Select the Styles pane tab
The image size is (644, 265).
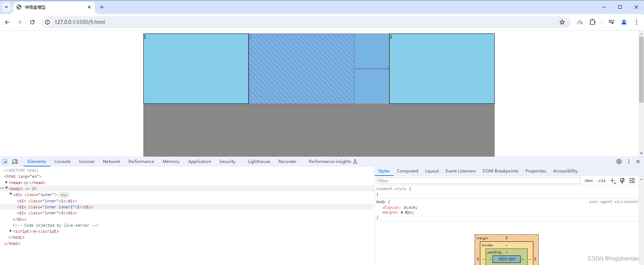click(x=384, y=171)
